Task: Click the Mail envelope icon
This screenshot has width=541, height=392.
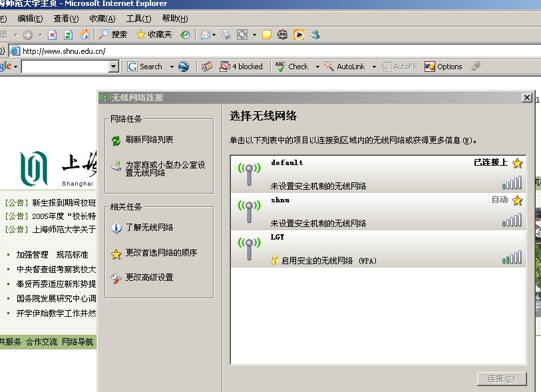Action: coord(206,35)
